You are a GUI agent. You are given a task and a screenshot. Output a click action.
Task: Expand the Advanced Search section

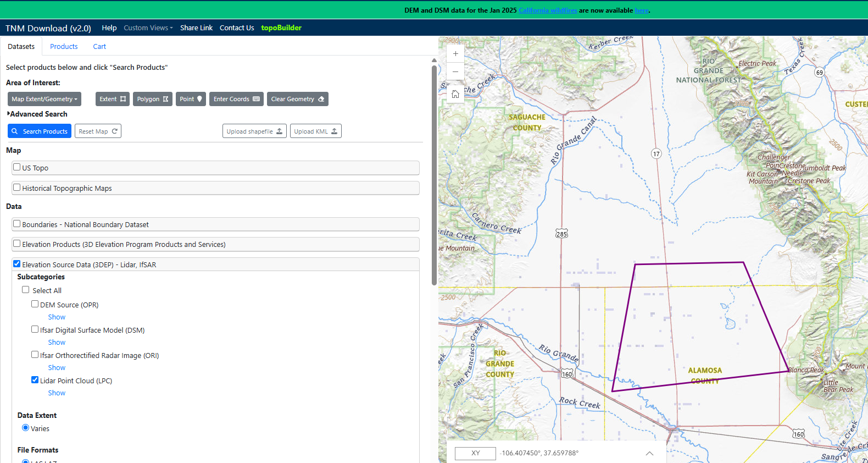click(37, 114)
